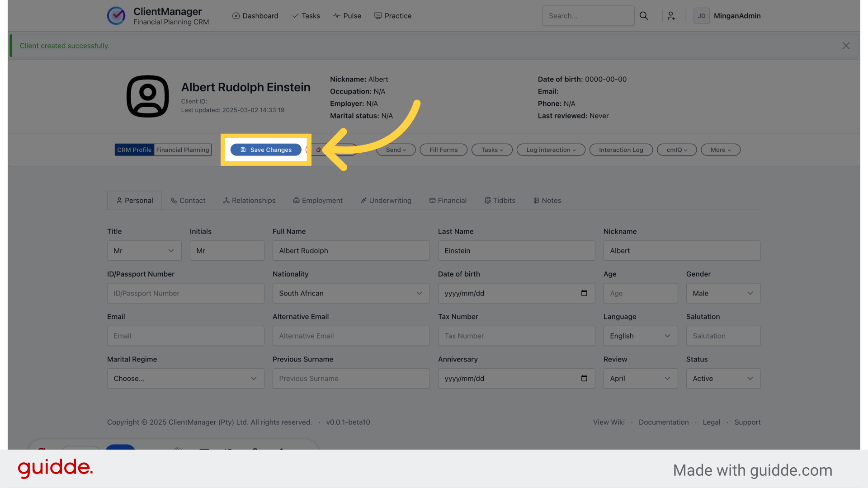The height and width of the screenshot is (488, 868).
Task: Click the JD user avatar badge
Action: coord(701,16)
